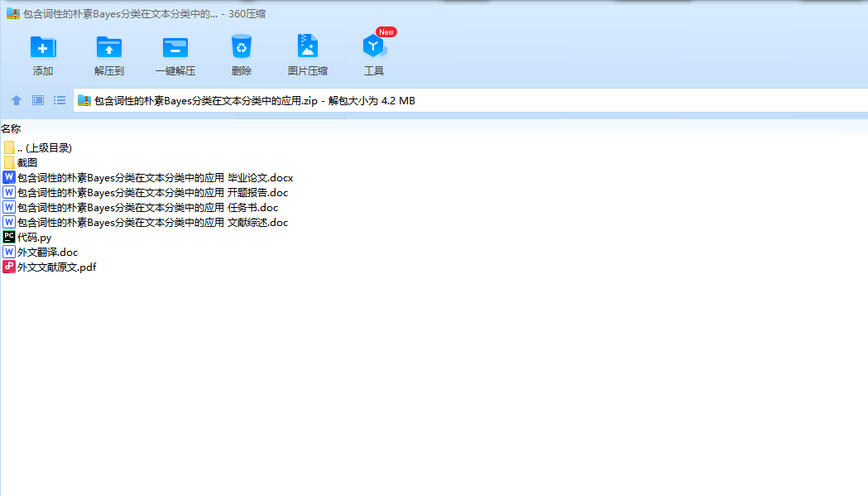Switch to the thumbnail view icon
This screenshot has width=868, height=496.
pos(37,100)
